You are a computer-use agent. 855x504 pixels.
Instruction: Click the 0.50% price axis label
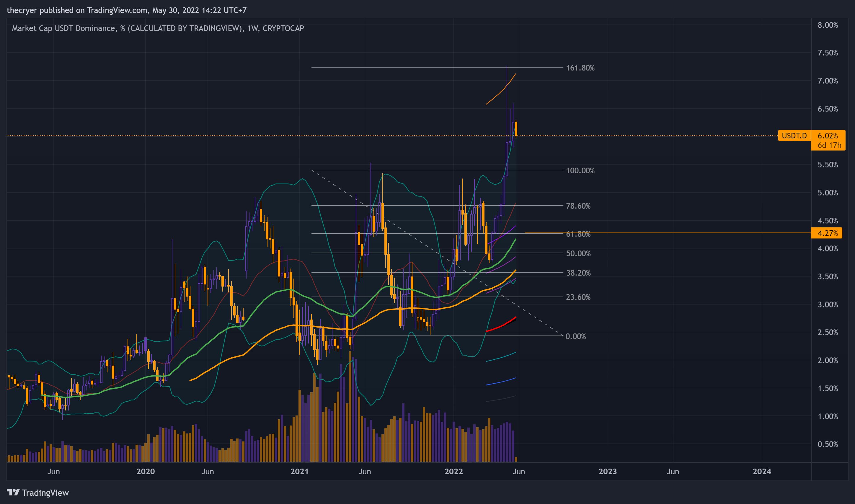pyautogui.click(x=828, y=444)
